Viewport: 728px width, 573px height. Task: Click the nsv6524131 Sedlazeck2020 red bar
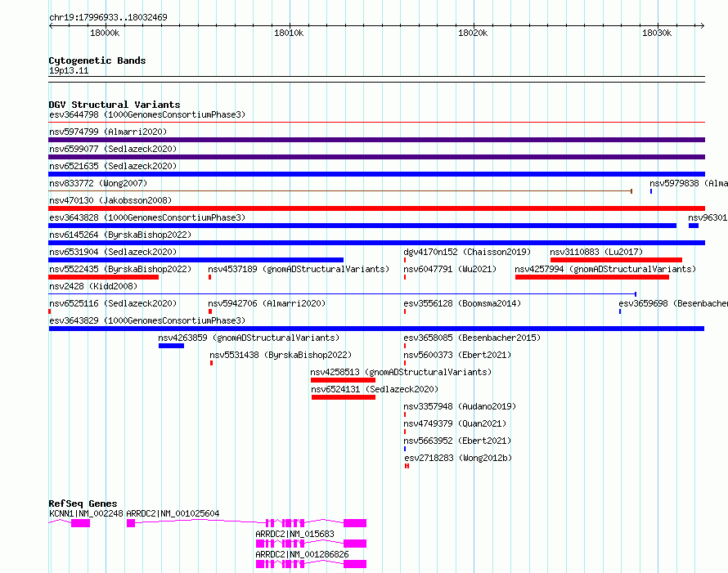coord(343,397)
